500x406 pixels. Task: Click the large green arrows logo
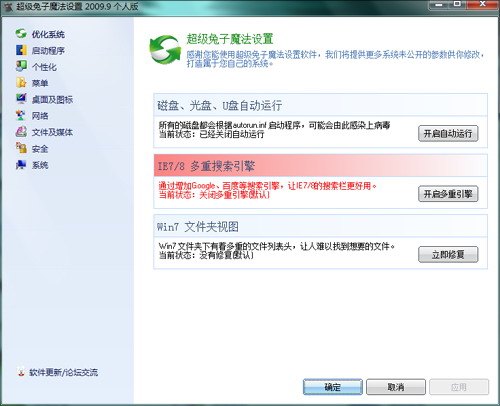point(165,50)
